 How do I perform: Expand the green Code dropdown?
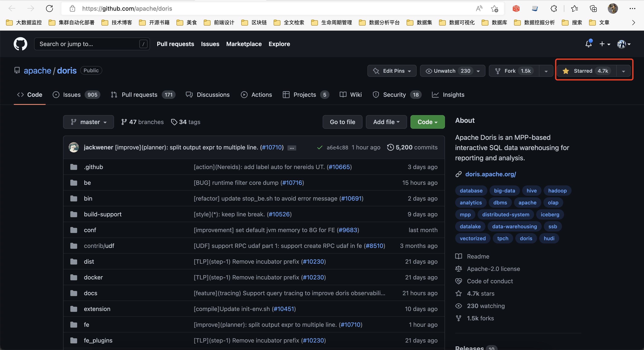point(427,122)
